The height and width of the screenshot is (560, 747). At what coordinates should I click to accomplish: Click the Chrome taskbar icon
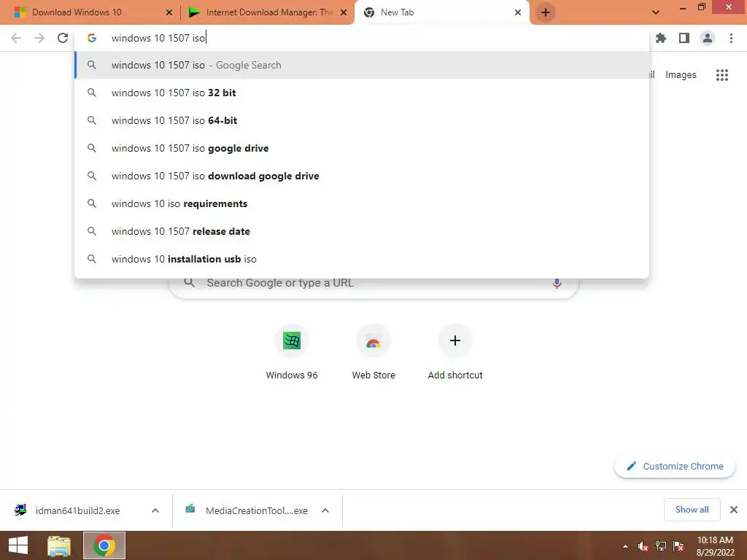(x=104, y=545)
